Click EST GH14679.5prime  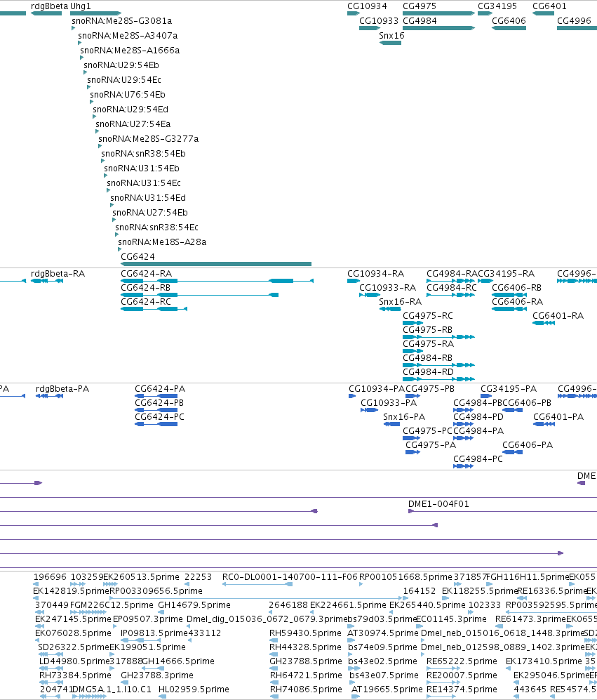(x=163, y=612)
